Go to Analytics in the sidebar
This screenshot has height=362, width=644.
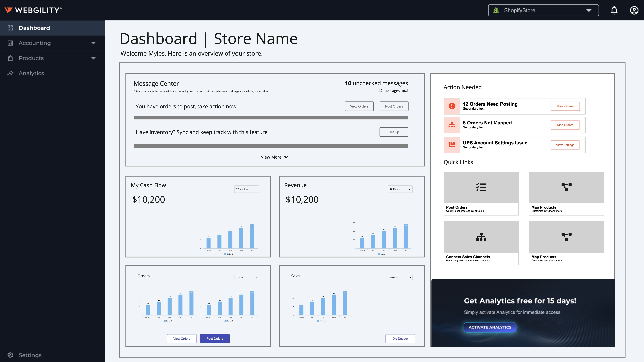[x=31, y=73]
